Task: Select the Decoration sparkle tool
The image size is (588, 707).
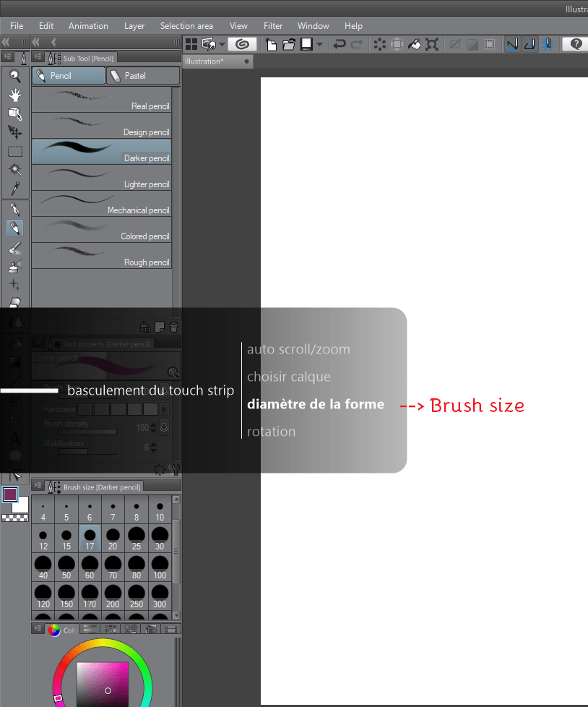Action: pyautogui.click(x=15, y=285)
